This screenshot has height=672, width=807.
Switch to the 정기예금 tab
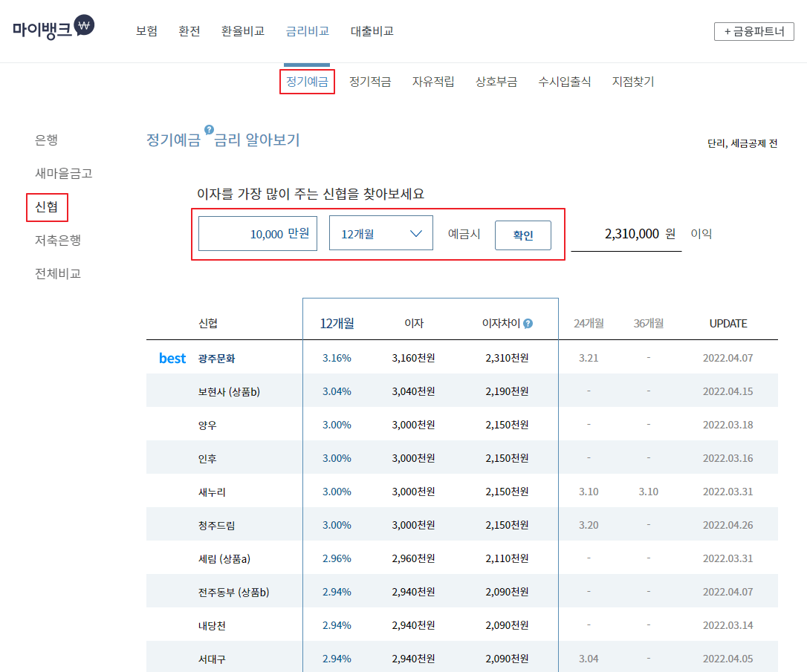click(x=307, y=81)
